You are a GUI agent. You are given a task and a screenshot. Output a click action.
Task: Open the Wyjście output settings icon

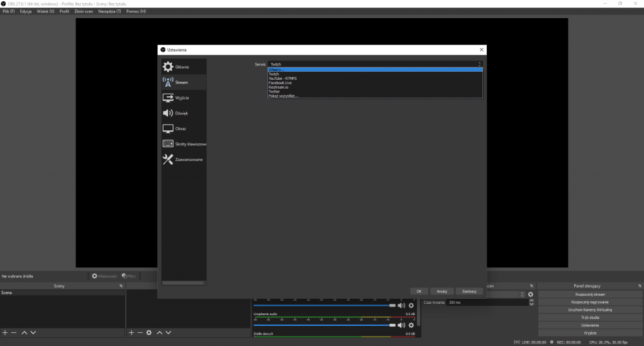click(x=168, y=98)
